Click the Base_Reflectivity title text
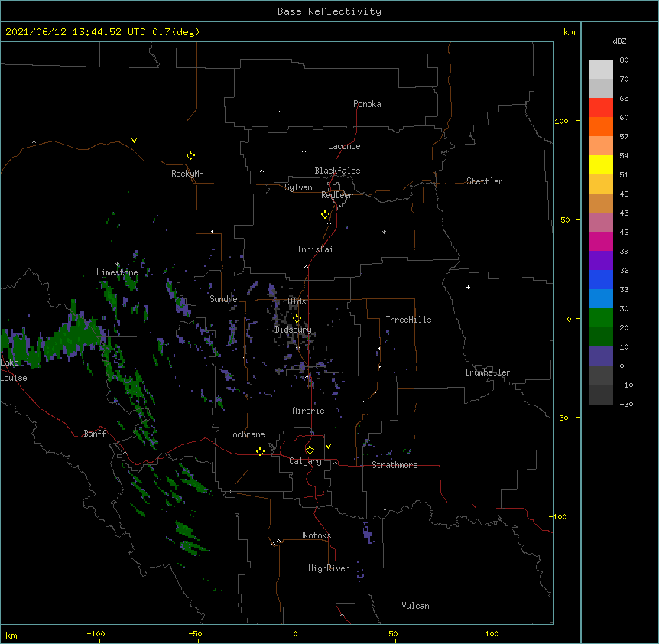659x644 pixels. coord(329,11)
